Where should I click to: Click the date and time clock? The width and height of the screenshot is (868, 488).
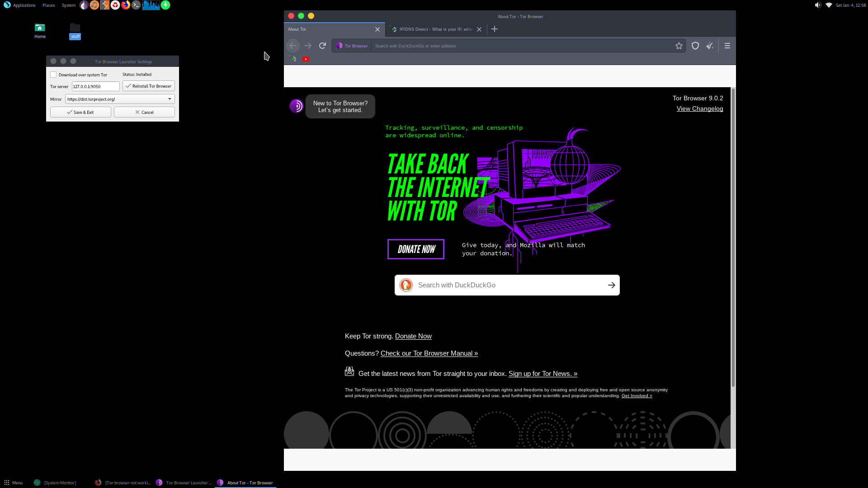[x=850, y=5]
